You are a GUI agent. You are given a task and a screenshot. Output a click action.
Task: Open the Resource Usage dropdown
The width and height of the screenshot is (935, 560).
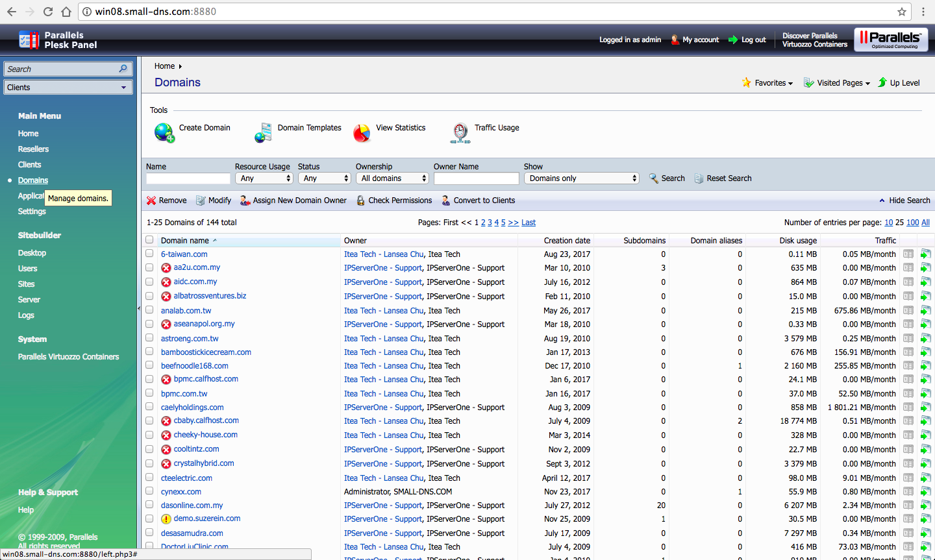[264, 178]
